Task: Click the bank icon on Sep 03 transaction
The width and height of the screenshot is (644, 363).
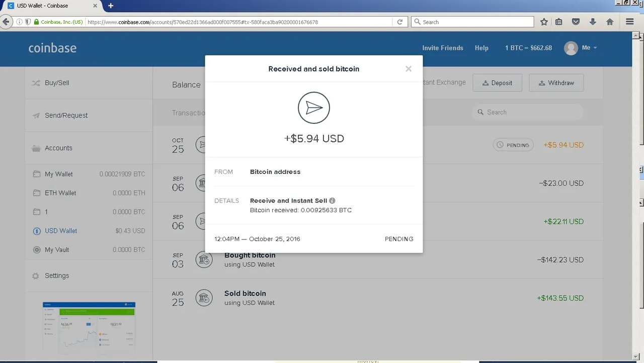Action: click(204, 259)
